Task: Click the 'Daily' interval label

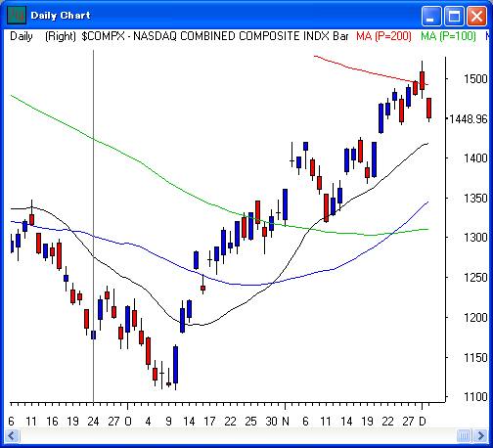Action: tap(22, 36)
